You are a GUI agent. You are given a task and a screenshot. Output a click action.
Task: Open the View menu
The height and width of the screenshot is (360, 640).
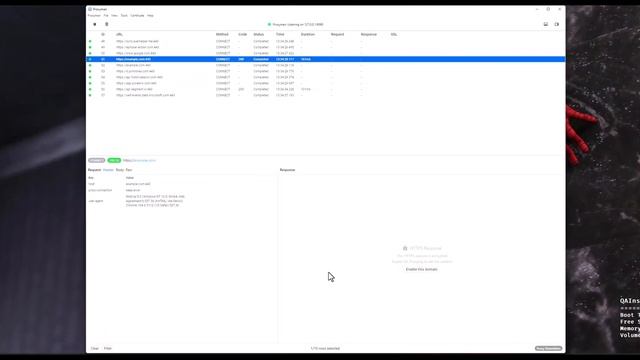tap(115, 16)
